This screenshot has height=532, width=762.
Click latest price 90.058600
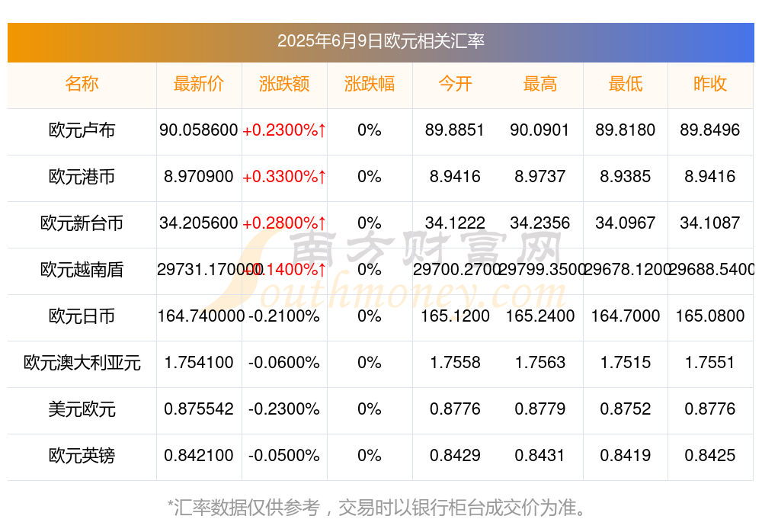click(199, 130)
